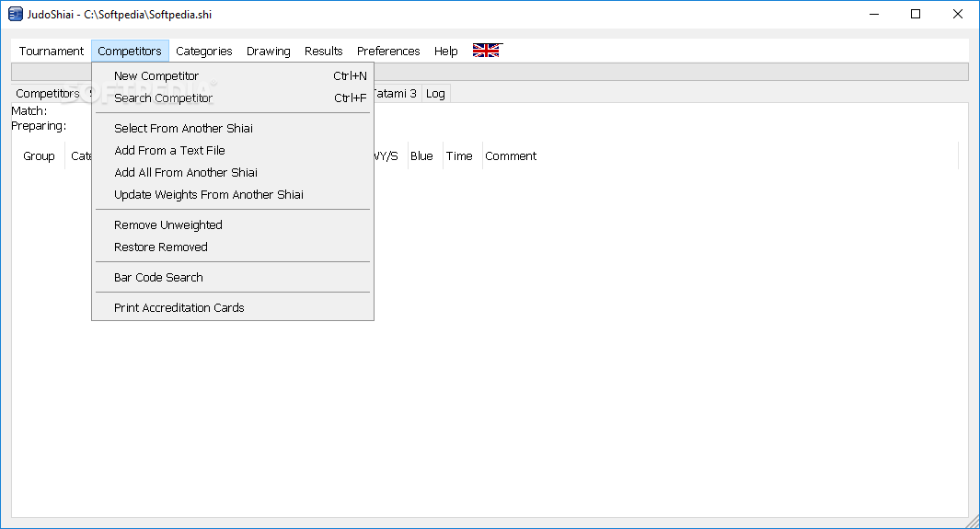This screenshot has height=529, width=980.
Task: Choose Add From a Text File
Action: point(233,151)
